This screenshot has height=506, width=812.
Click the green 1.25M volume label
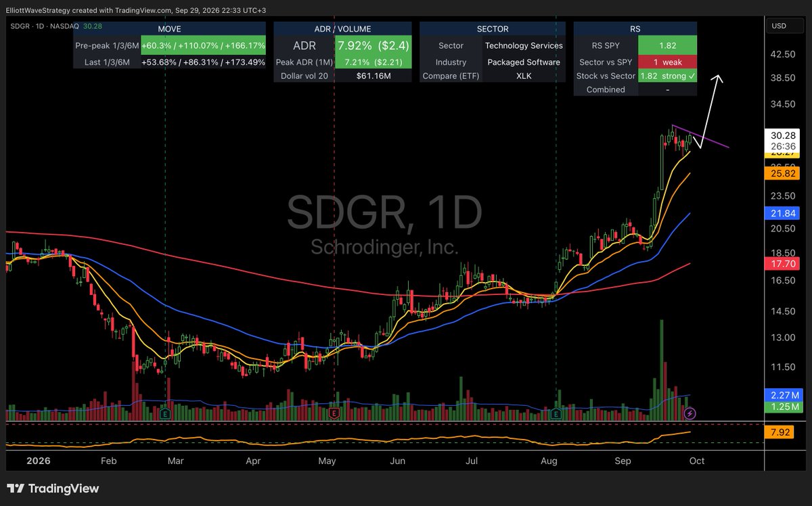coord(783,407)
